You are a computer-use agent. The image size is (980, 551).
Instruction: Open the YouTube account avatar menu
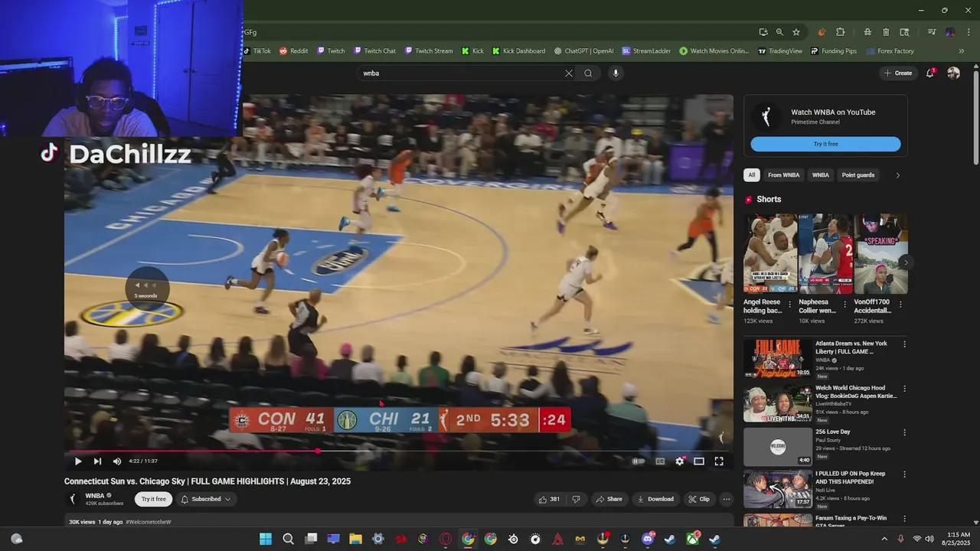click(x=953, y=73)
